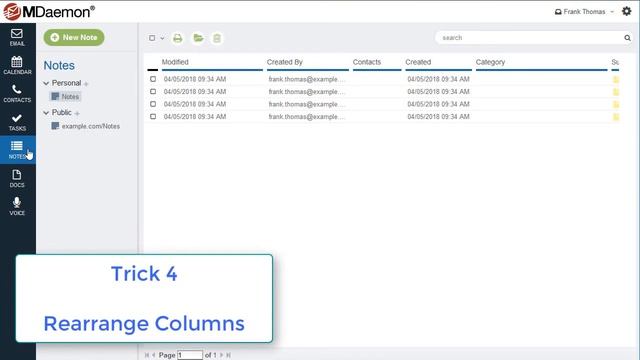The height and width of the screenshot is (360, 640).
Task: Sort by the Contacts column header
Action: click(x=367, y=62)
